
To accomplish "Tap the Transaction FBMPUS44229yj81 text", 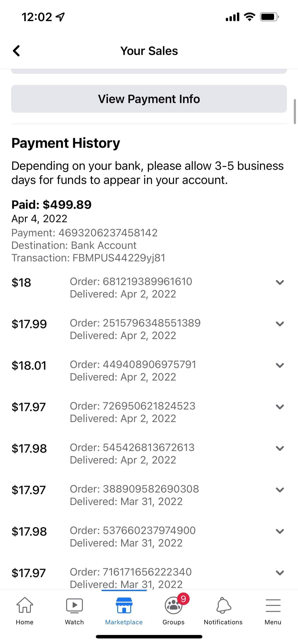I will [88, 258].
